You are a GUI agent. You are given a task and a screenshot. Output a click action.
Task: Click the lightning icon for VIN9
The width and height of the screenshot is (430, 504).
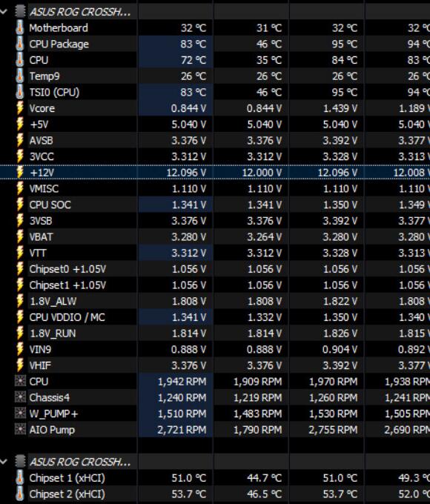[x=20, y=349]
